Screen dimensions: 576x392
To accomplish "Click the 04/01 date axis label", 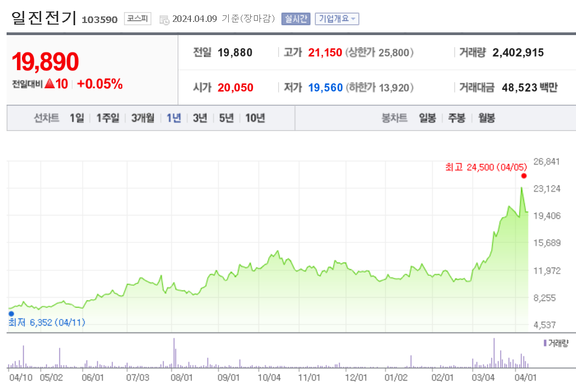I will tap(526, 378).
